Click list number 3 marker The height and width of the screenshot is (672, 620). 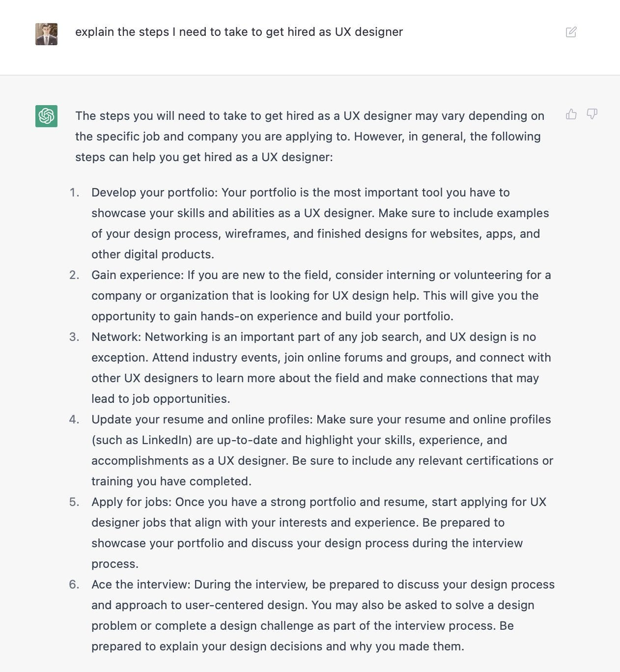[74, 337]
